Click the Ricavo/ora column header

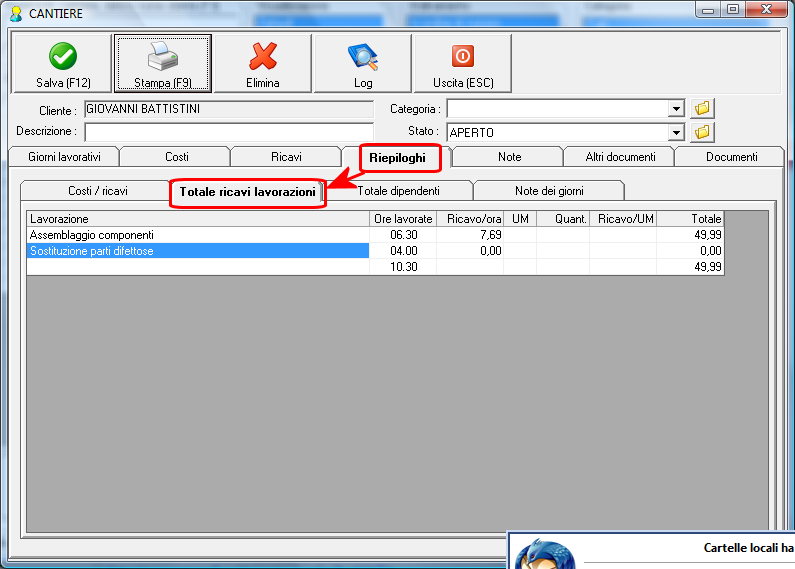pyautogui.click(x=470, y=219)
